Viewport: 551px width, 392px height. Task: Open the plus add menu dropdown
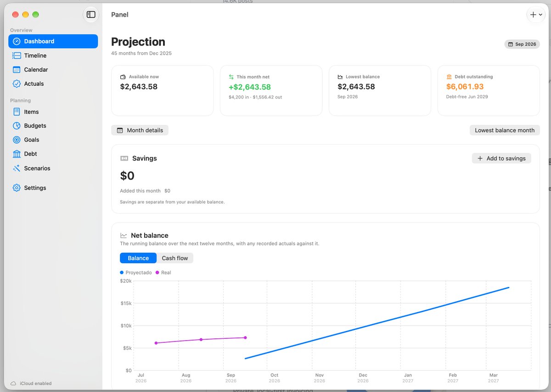[x=536, y=15]
